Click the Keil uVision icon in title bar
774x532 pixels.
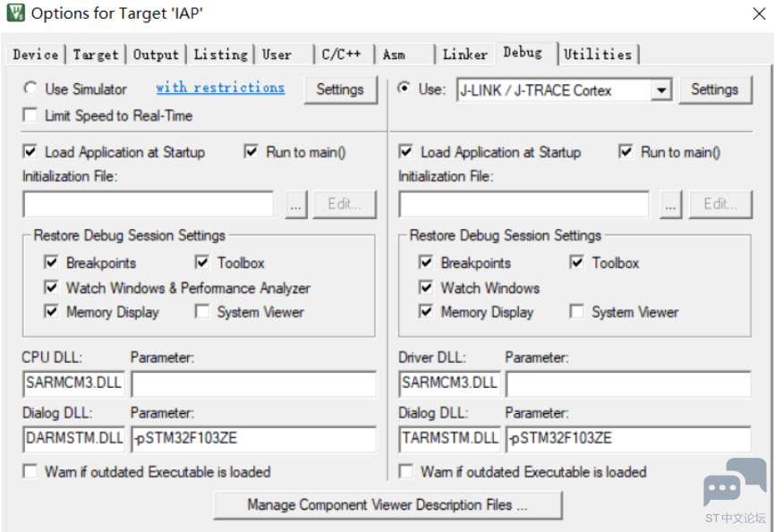pyautogui.click(x=15, y=13)
